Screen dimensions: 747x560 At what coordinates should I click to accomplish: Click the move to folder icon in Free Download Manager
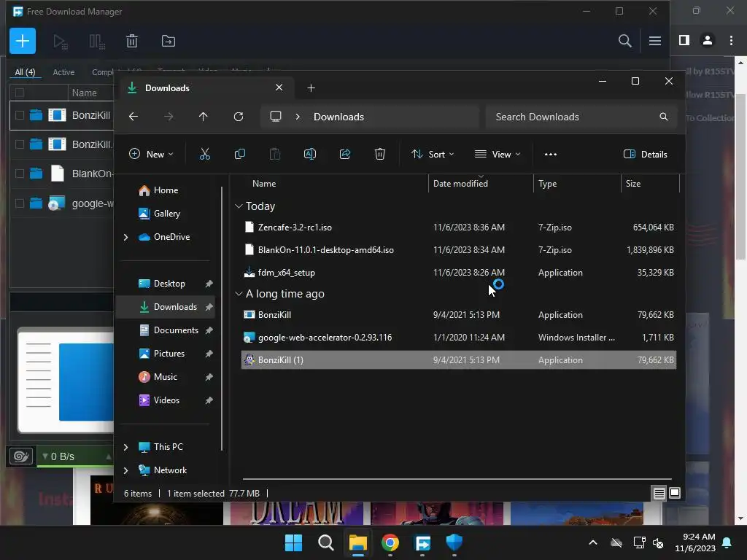[169, 42]
